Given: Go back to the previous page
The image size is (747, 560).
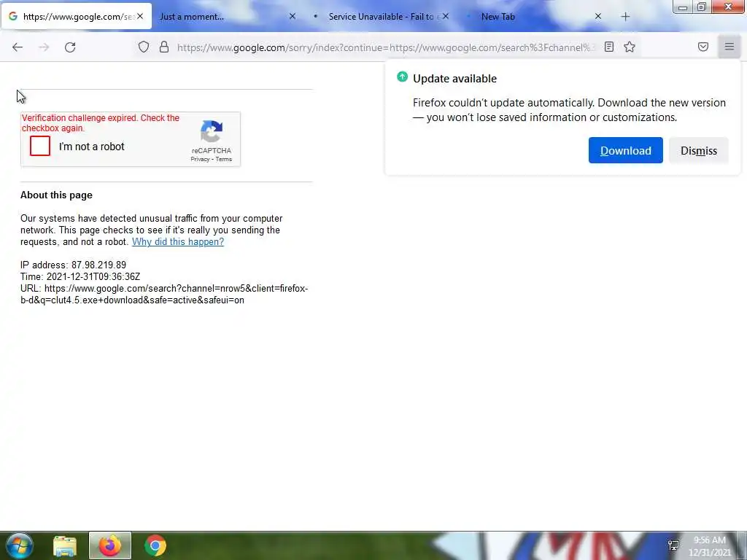Looking at the screenshot, I should pos(18,47).
